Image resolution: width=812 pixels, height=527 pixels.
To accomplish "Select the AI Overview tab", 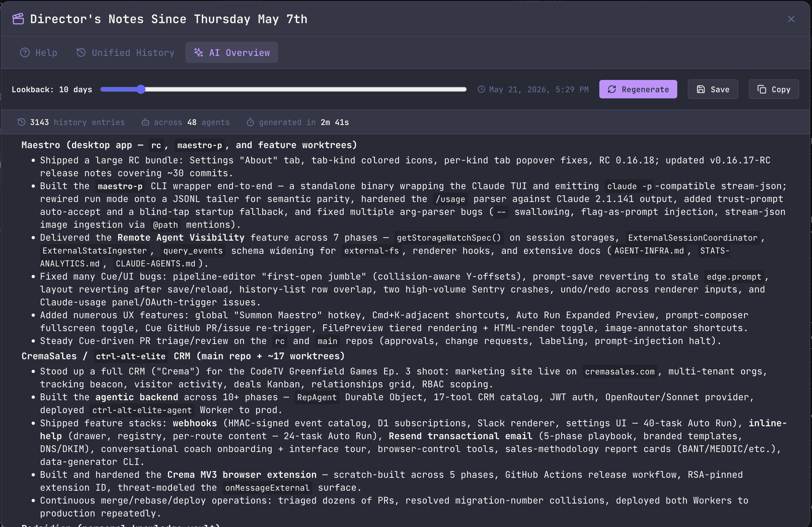I will point(232,52).
